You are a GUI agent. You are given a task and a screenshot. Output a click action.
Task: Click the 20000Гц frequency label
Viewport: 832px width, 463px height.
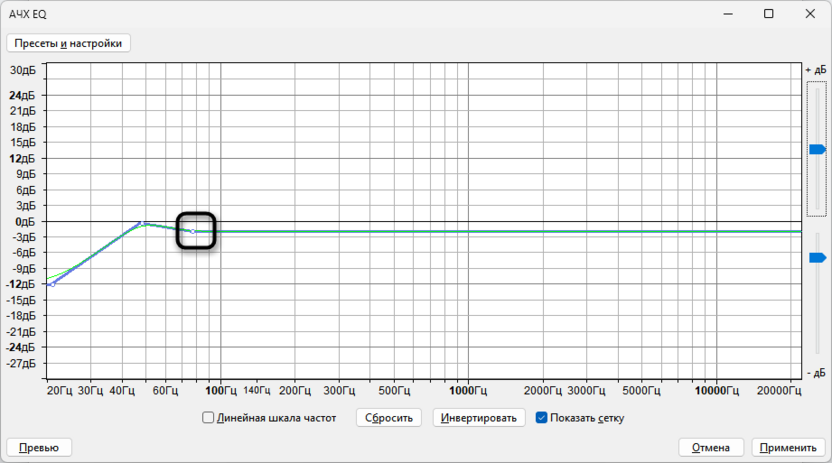click(x=779, y=391)
